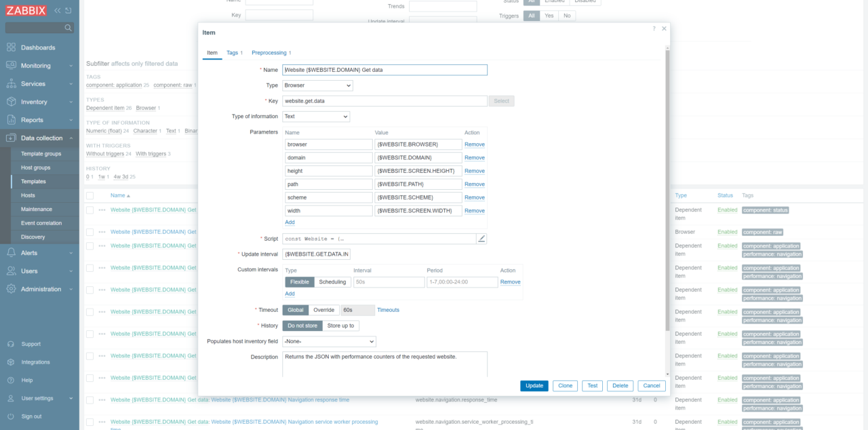
Task: Switch to the Preprocessing tab
Action: click(x=268, y=52)
